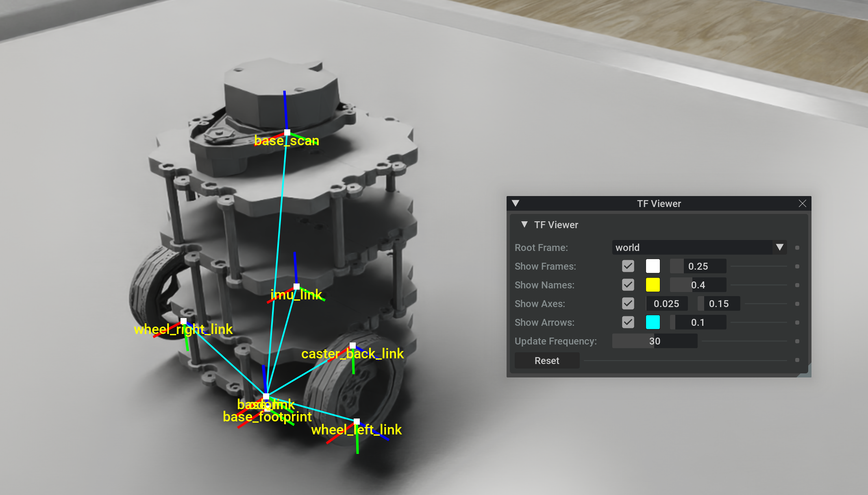Click the names size 0.4 field
The height and width of the screenshot is (495, 868).
(698, 285)
